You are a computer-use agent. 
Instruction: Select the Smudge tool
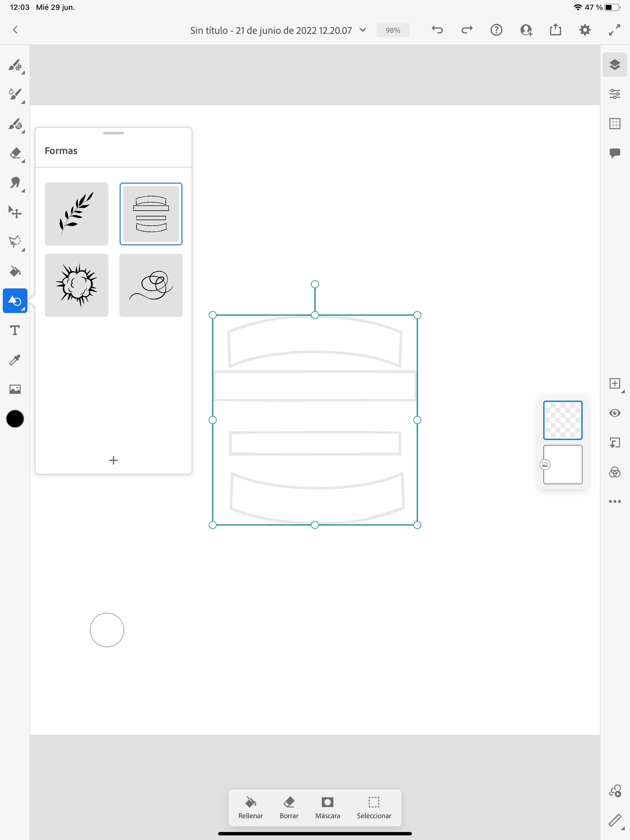[15, 183]
